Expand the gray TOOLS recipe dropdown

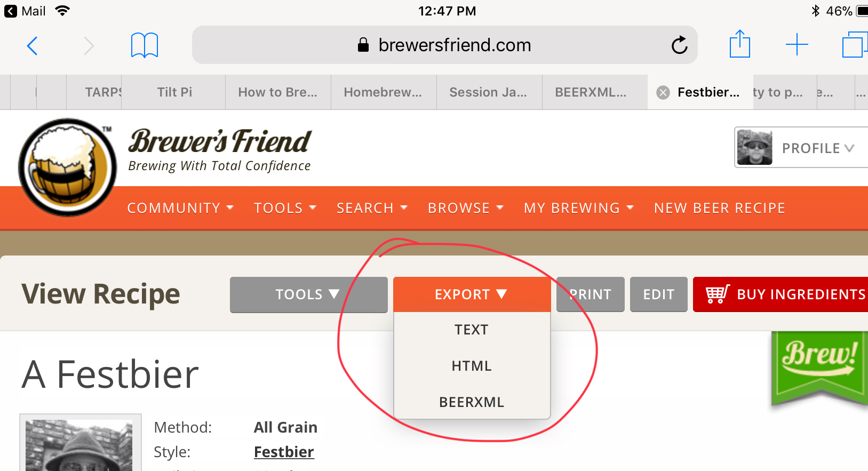(308, 294)
